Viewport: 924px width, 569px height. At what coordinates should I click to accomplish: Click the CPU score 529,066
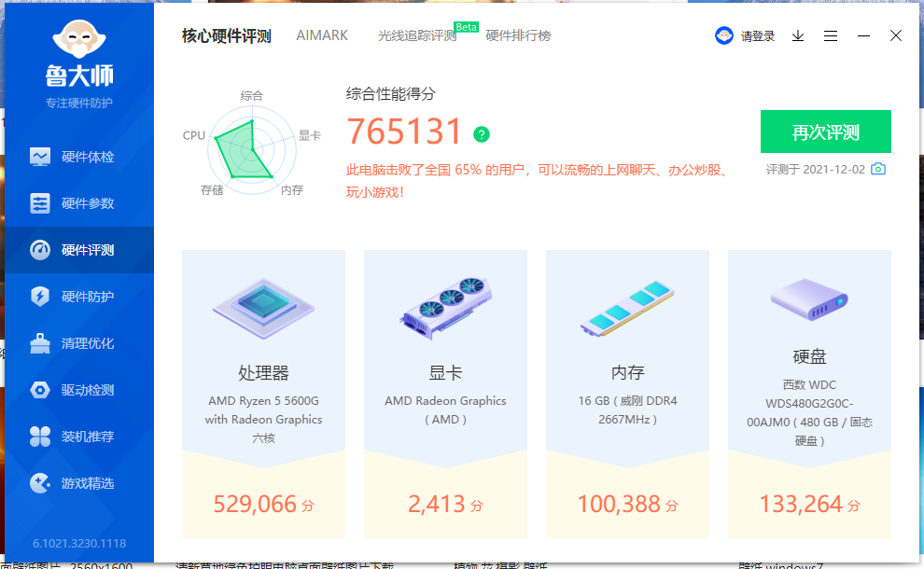(x=255, y=505)
